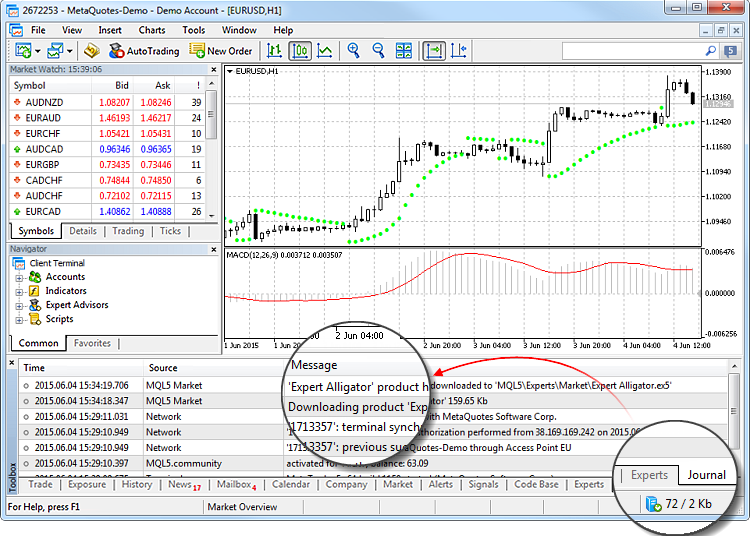Switch to the Details tab in Market Watch
The image size is (750, 536).
pos(83,231)
